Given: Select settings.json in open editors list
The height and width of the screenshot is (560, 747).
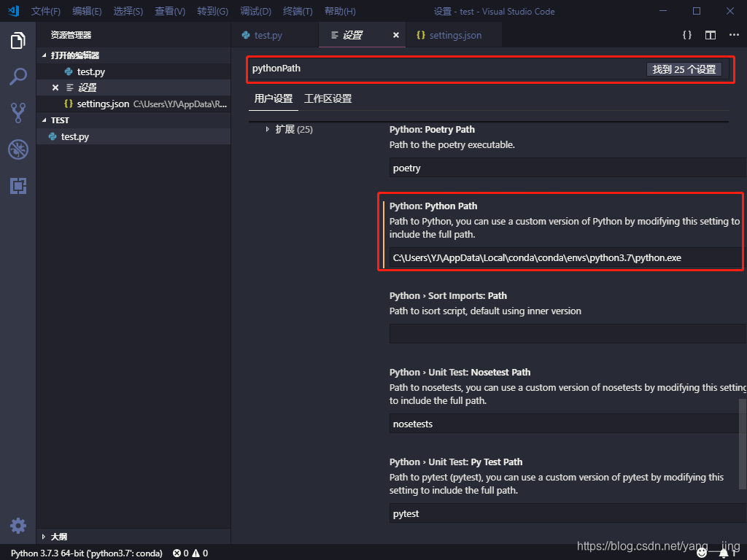Looking at the screenshot, I should (133, 104).
